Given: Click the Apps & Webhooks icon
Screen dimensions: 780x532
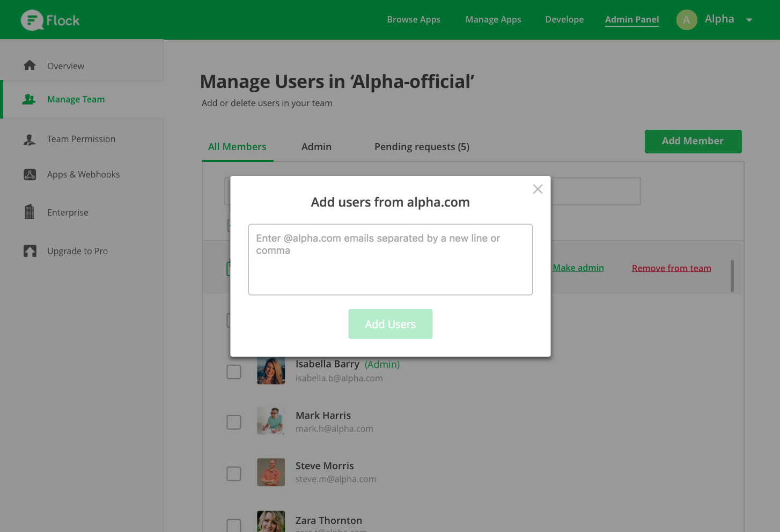Looking at the screenshot, I should (x=30, y=174).
